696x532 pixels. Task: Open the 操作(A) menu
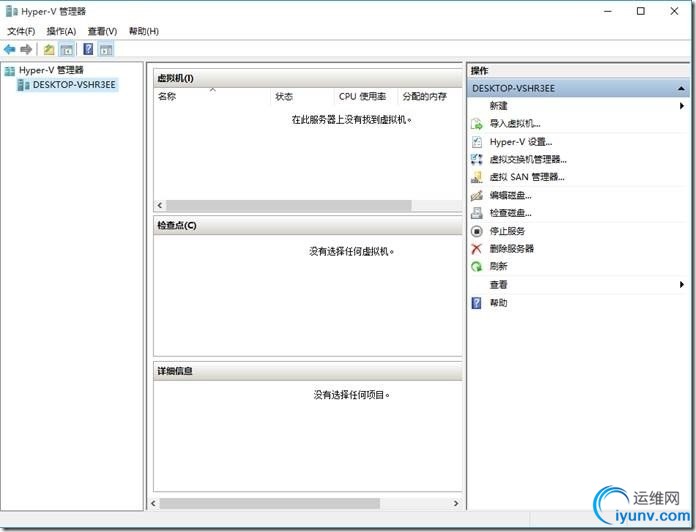pyautogui.click(x=61, y=31)
